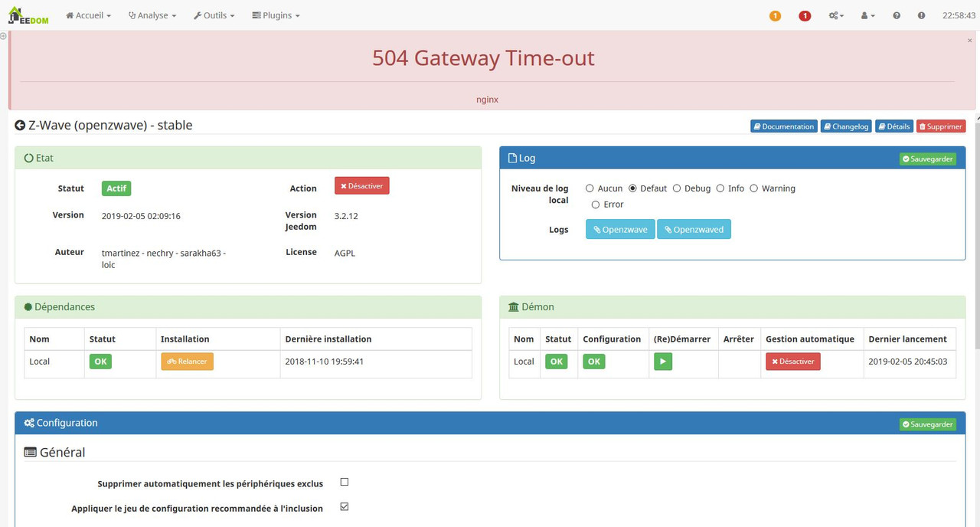
Task: Open the red alert badge
Action: point(805,16)
